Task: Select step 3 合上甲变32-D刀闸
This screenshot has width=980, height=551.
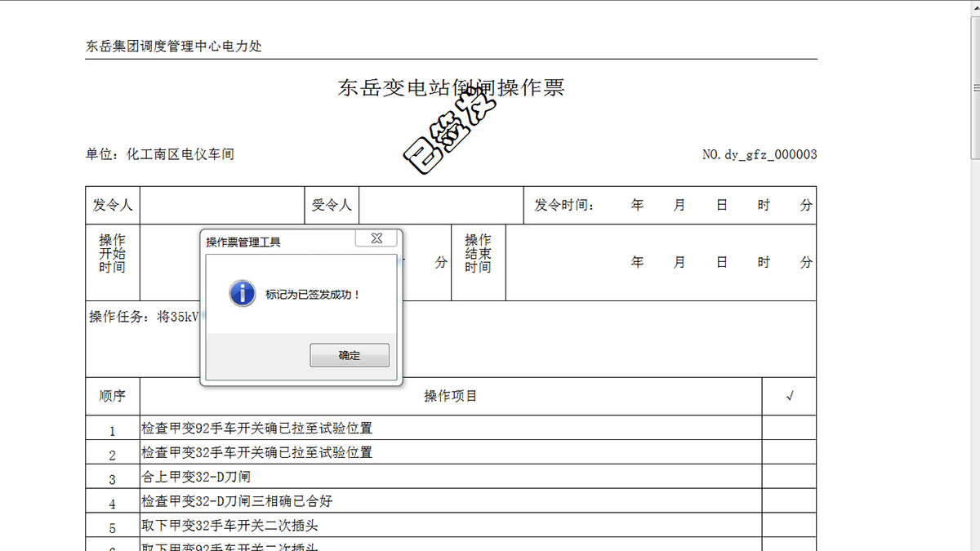Action: (x=196, y=477)
